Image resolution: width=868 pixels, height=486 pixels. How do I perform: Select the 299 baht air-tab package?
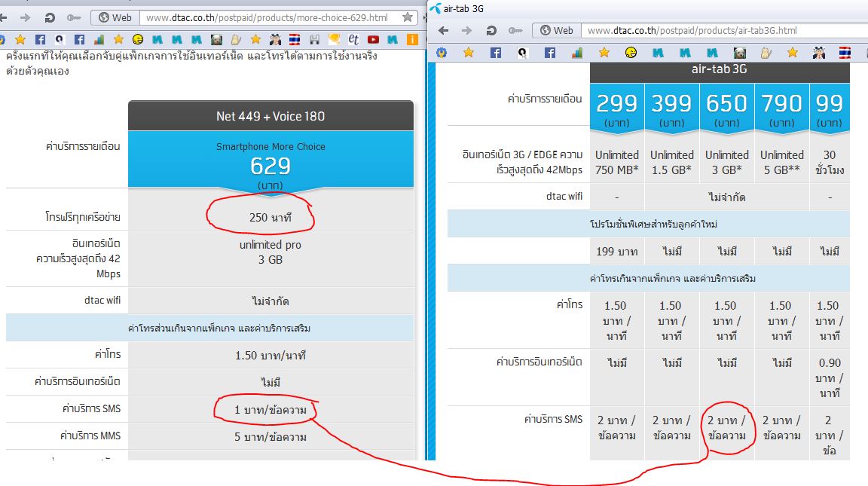[x=616, y=109]
